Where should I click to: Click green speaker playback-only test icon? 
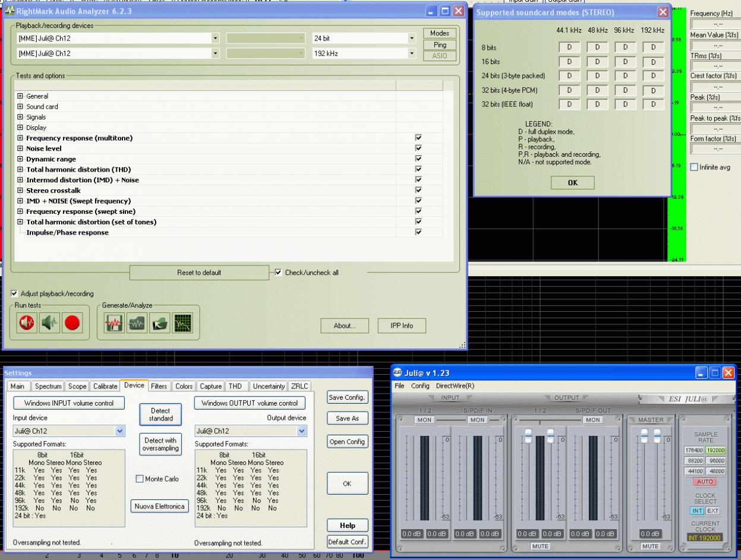tap(49, 323)
